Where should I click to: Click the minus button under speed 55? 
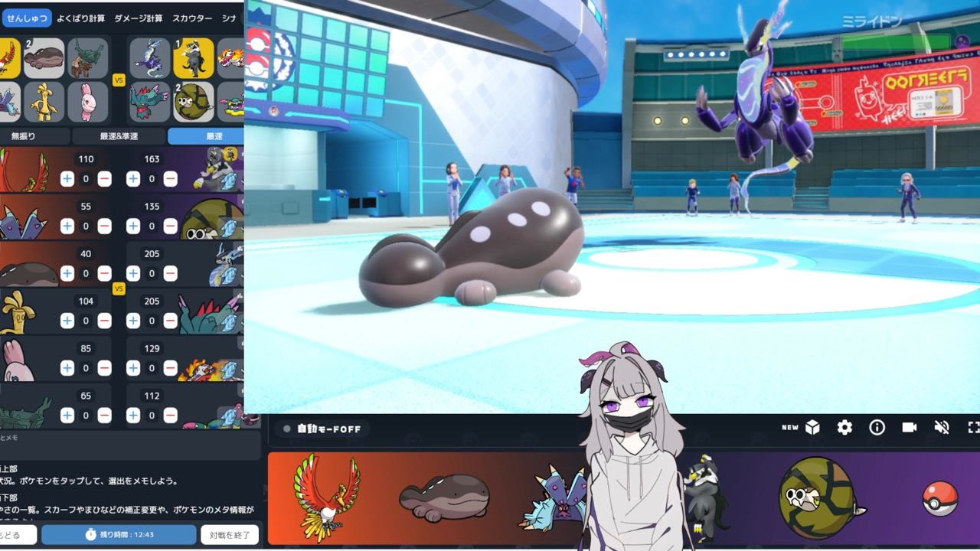coord(105,227)
